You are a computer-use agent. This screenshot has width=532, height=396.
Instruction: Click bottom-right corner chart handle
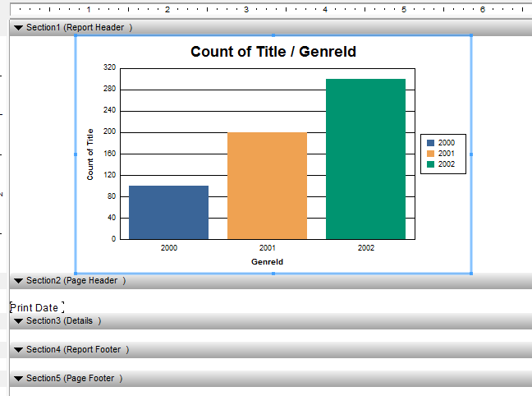pos(471,274)
